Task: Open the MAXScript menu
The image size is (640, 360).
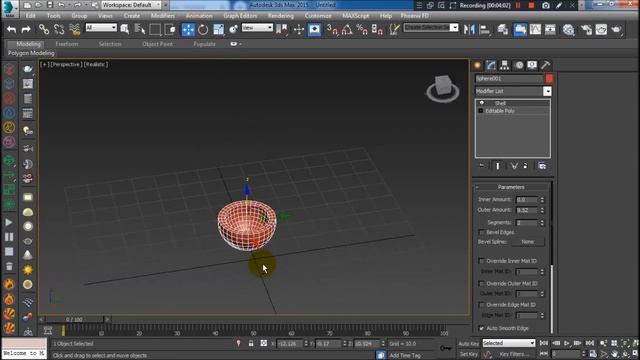Action: point(355,16)
